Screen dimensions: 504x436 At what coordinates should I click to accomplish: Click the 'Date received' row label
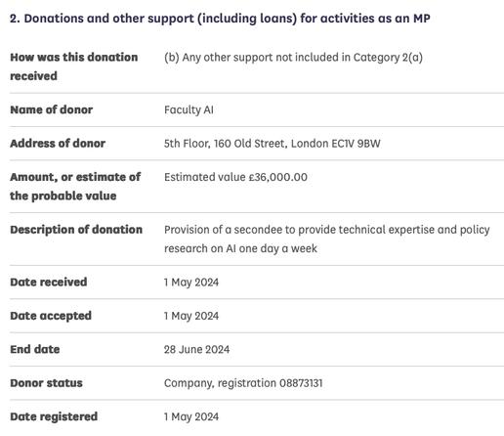click(x=49, y=283)
